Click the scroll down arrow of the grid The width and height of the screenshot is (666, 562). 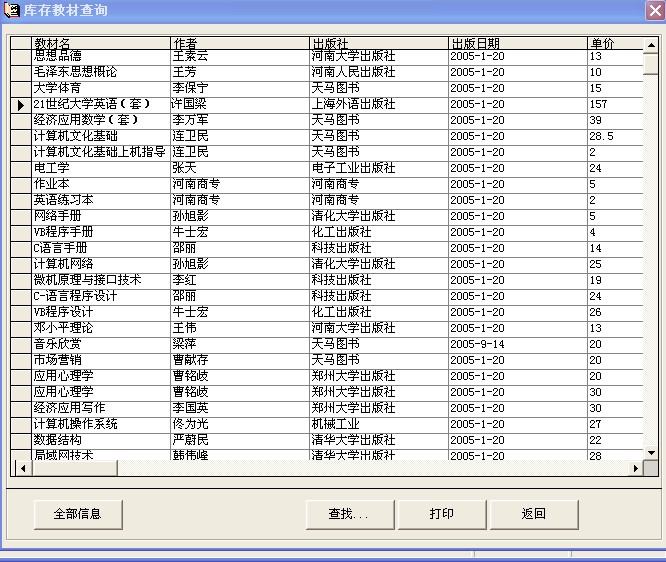click(x=651, y=453)
